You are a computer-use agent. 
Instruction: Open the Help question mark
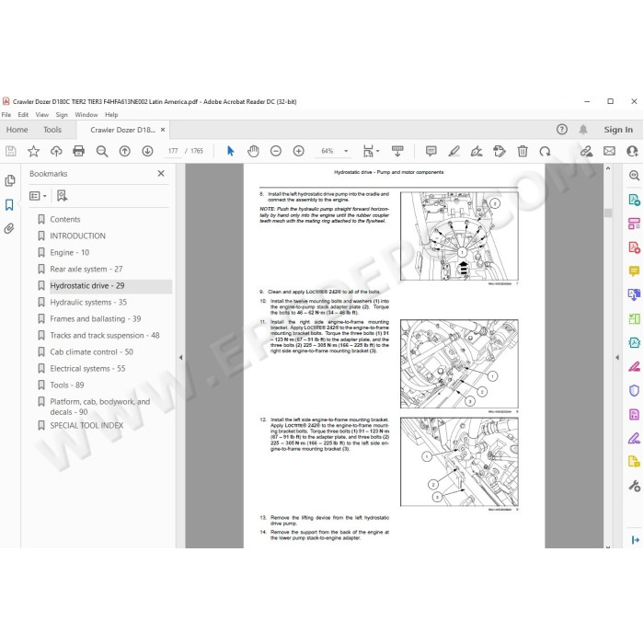(562, 130)
